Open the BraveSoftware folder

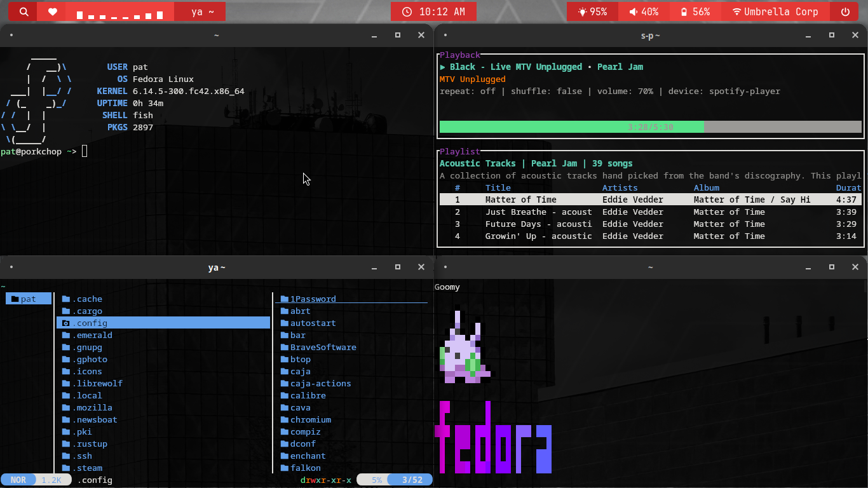point(323,347)
